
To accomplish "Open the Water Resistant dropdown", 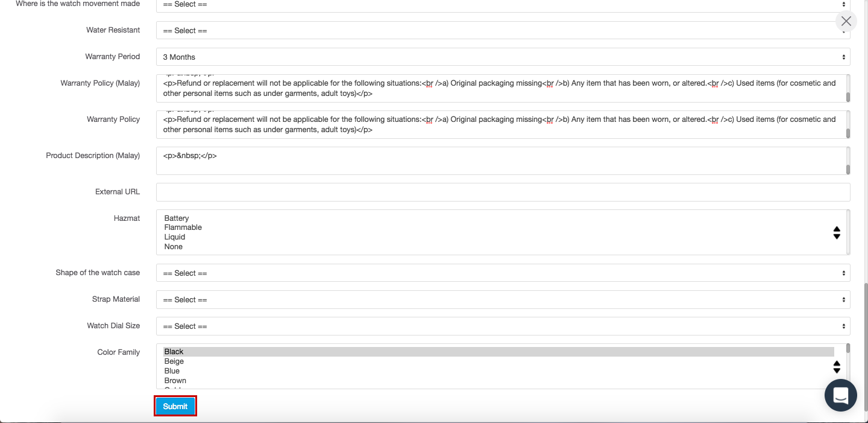I will tap(503, 30).
